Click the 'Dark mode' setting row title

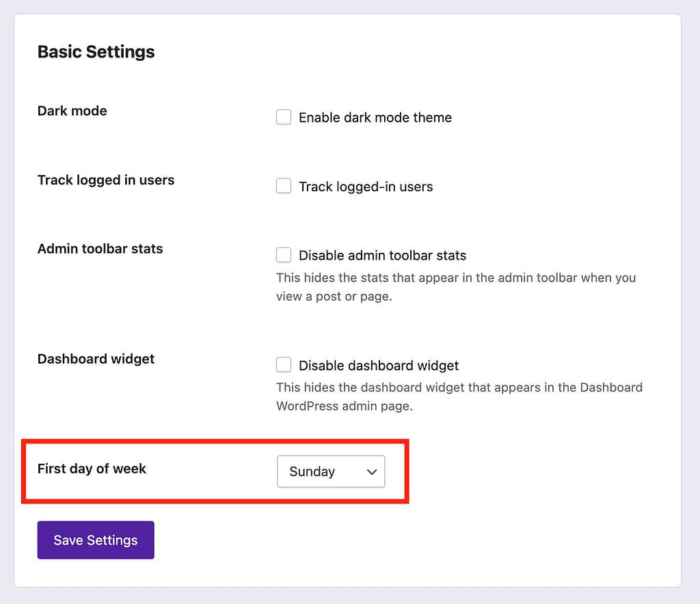(72, 111)
